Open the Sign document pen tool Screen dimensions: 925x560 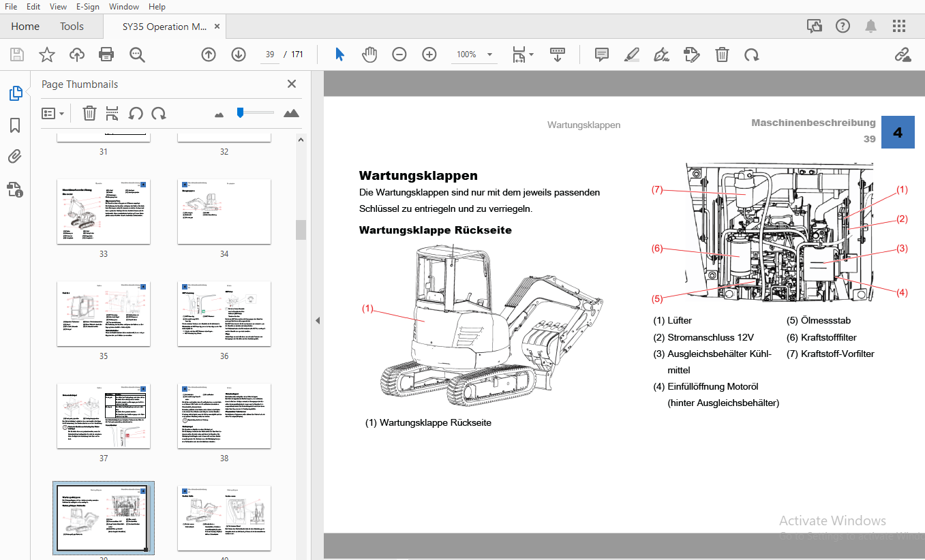[661, 55]
